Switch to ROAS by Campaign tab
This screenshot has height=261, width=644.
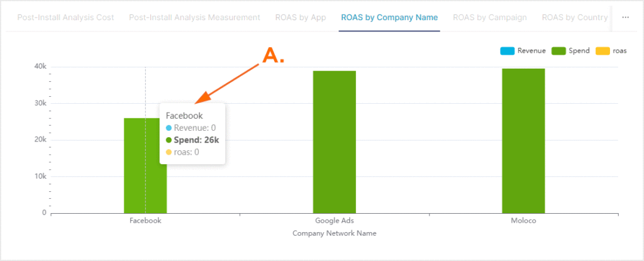click(490, 18)
